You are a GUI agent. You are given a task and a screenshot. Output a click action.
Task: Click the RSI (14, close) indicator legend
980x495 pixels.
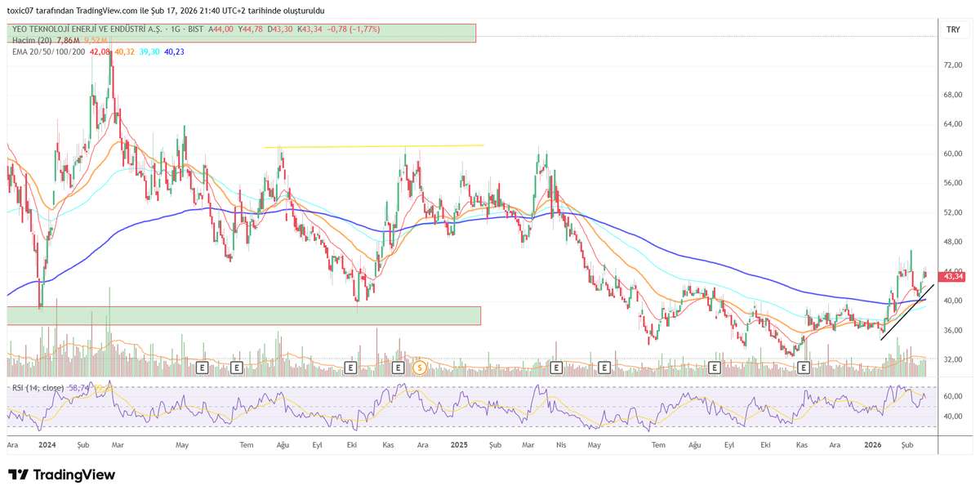tap(38, 387)
